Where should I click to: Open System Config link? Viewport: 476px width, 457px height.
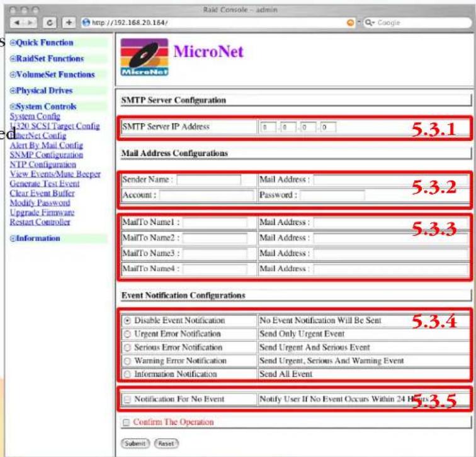(x=35, y=116)
